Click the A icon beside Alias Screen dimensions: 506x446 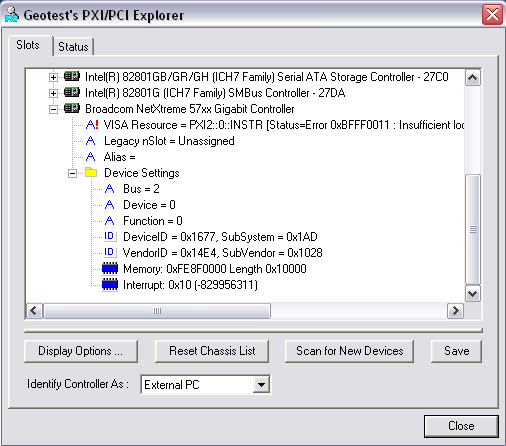tap(90, 157)
